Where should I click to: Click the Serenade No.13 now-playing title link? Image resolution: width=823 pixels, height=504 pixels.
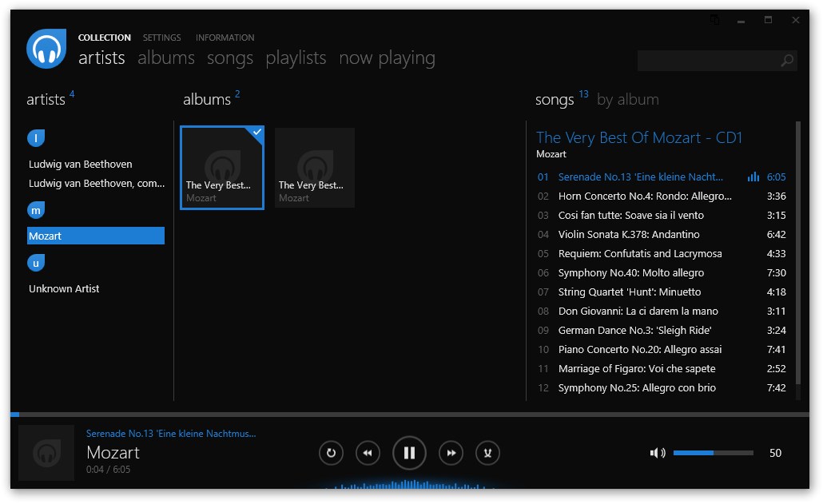[171, 434]
